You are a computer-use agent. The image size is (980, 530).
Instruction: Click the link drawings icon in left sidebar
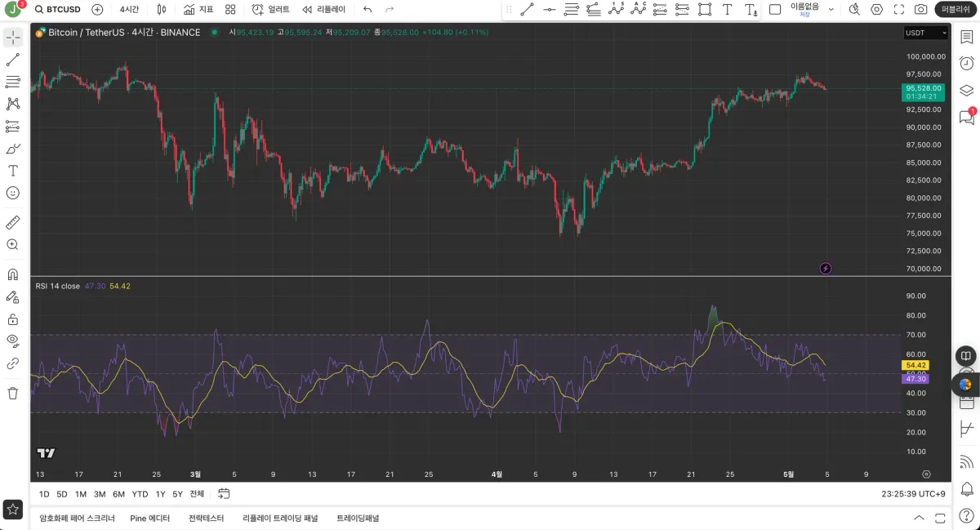tap(13, 363)
